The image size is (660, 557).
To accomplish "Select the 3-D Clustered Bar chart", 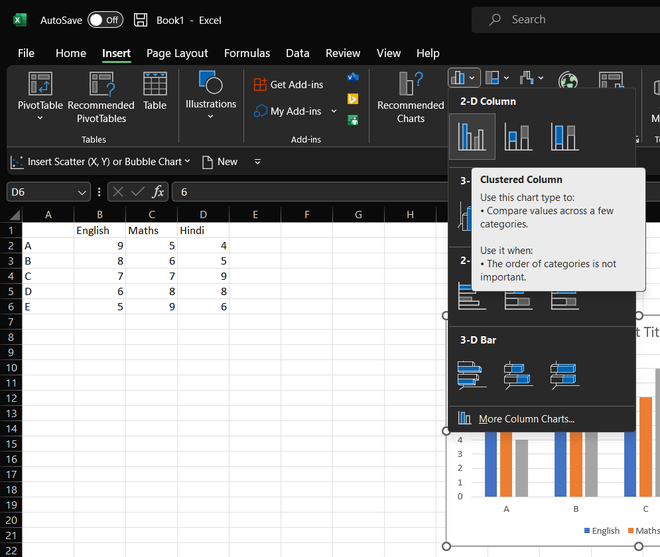I will click(x=472, y=375).
